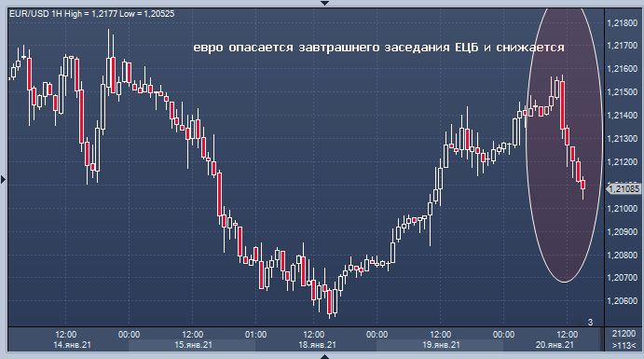
Task: Click the top collapse arrow above chart
Action: pyautogui.click(x=324, y=3)
